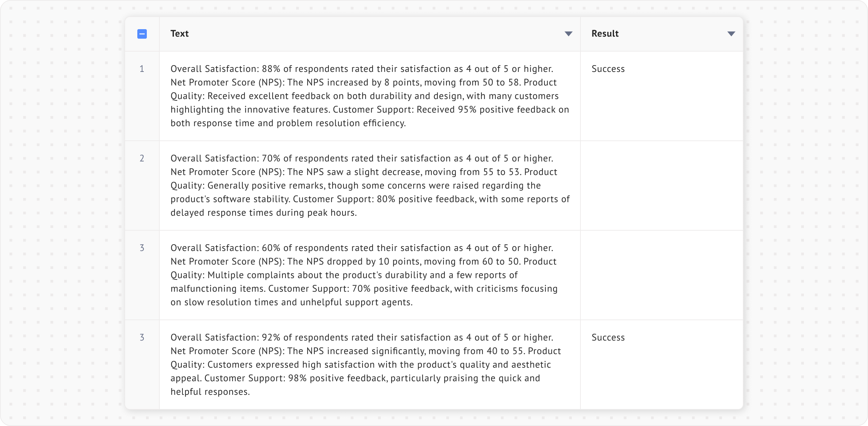
Task: Click the empty Result cell in row 2
Action: point(661,186)
